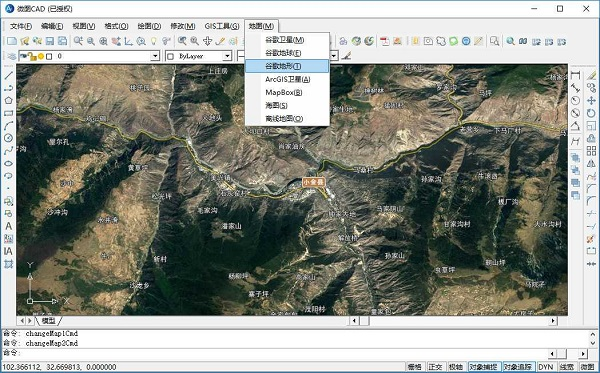Image resolution: width=600 pixels, height=373 pixels.
Task: Click the 小金县 label on the map
Action: [x=314, y=182]
